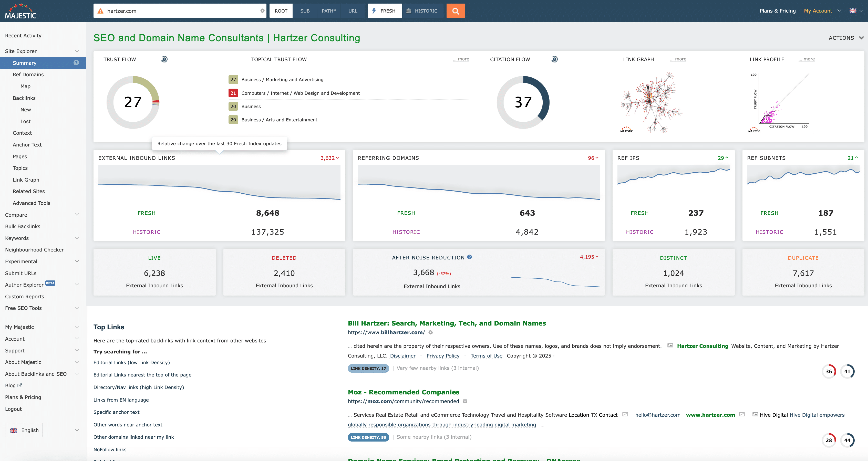Open Neighbourhood Checker in sidebar

point(34,249)
